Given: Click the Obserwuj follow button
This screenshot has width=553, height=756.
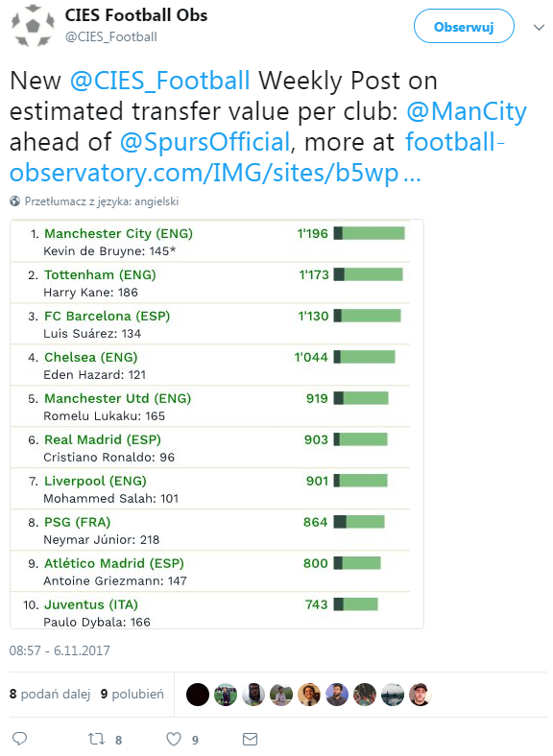Looking at the screenshot, I should coord(464,27).
